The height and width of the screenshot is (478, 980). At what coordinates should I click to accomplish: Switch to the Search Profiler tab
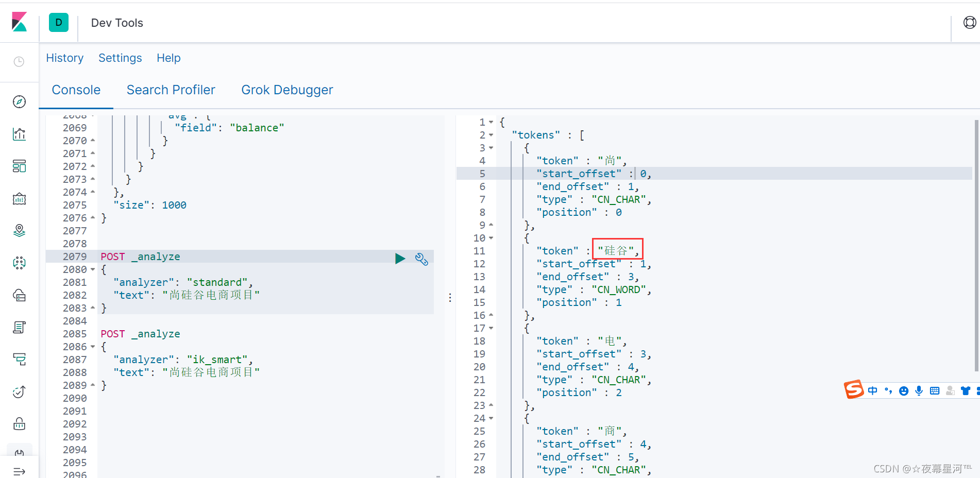point(171,90)
